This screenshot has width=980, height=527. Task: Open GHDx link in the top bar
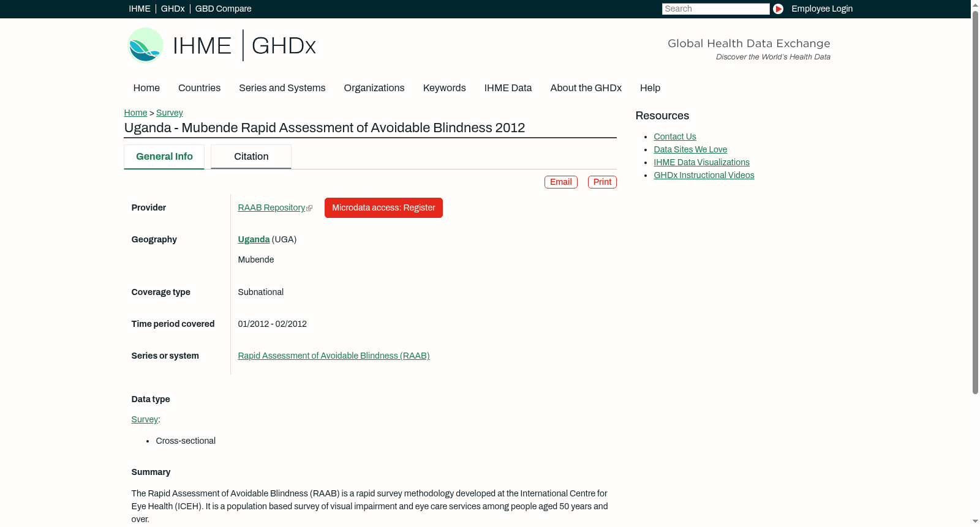click(x=173, y=9)
